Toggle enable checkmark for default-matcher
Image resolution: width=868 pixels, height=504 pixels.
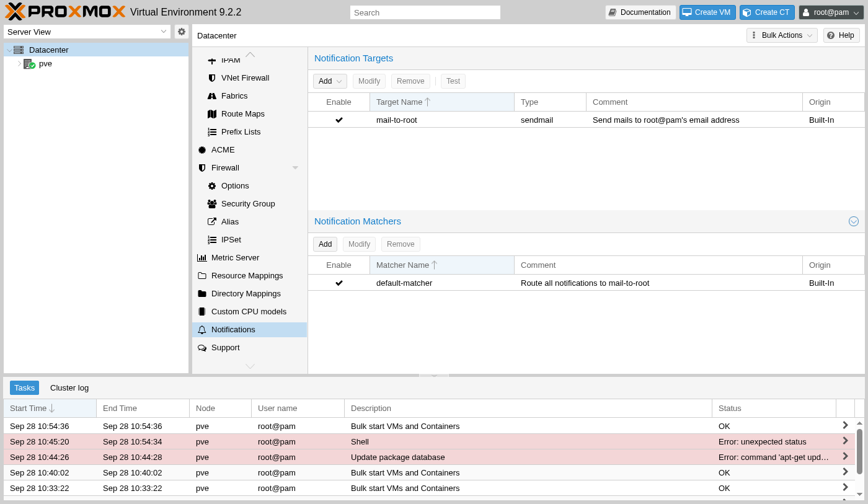pyautogui.click(x=339, y=283)
